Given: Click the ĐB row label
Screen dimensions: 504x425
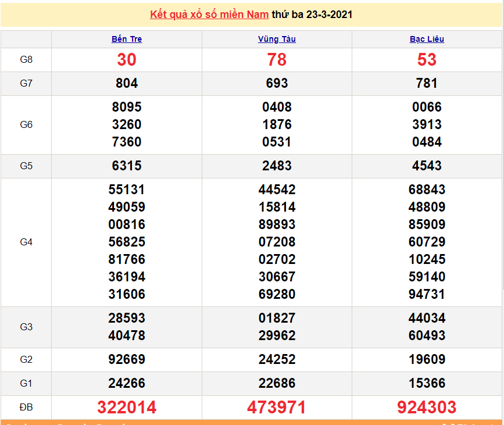Looking at the screenshot, I should (26, 408).
